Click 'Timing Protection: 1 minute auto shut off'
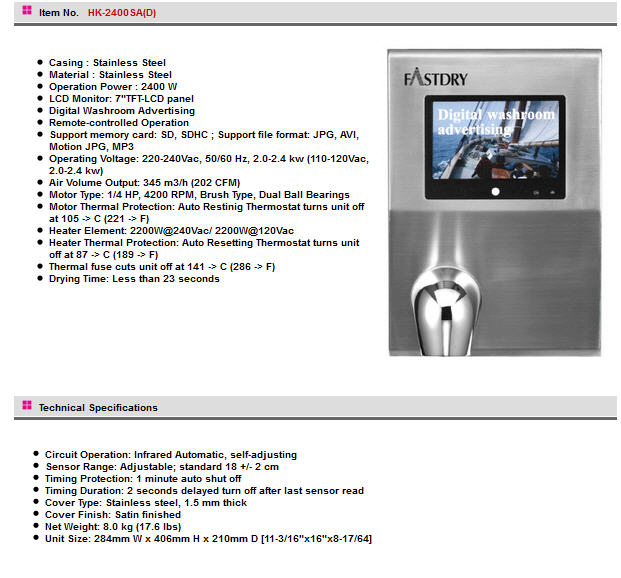 143,479
